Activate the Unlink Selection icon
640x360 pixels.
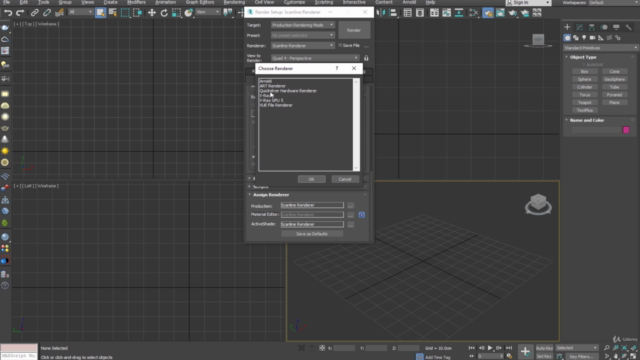pos(47,13)
